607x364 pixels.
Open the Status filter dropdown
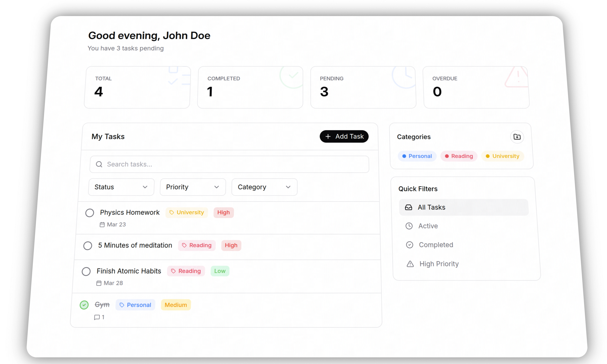click(121, 187)
